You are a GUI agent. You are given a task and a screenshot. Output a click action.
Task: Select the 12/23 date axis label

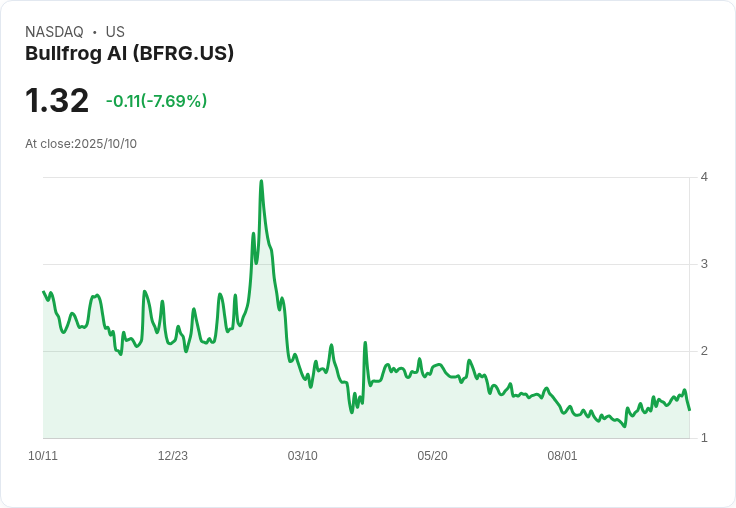pyautogui.click(x=173, y=456)
